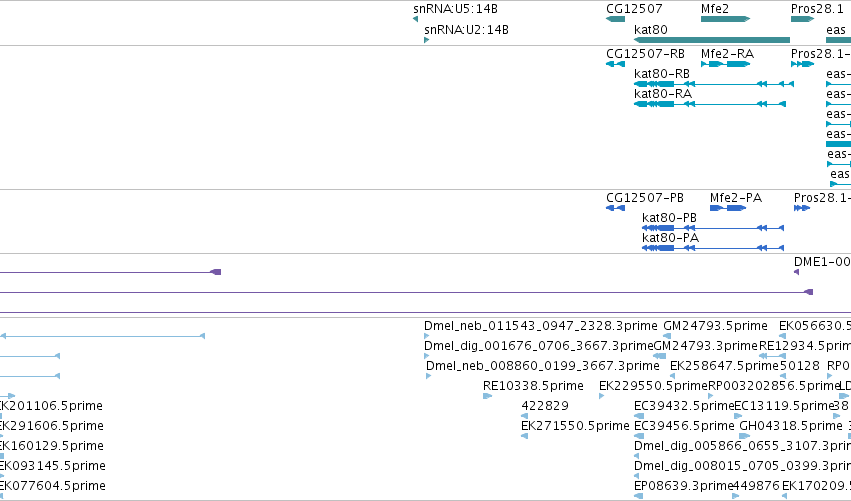
Task: Click the DME1-00 purple track label
Action: point(822,262)
